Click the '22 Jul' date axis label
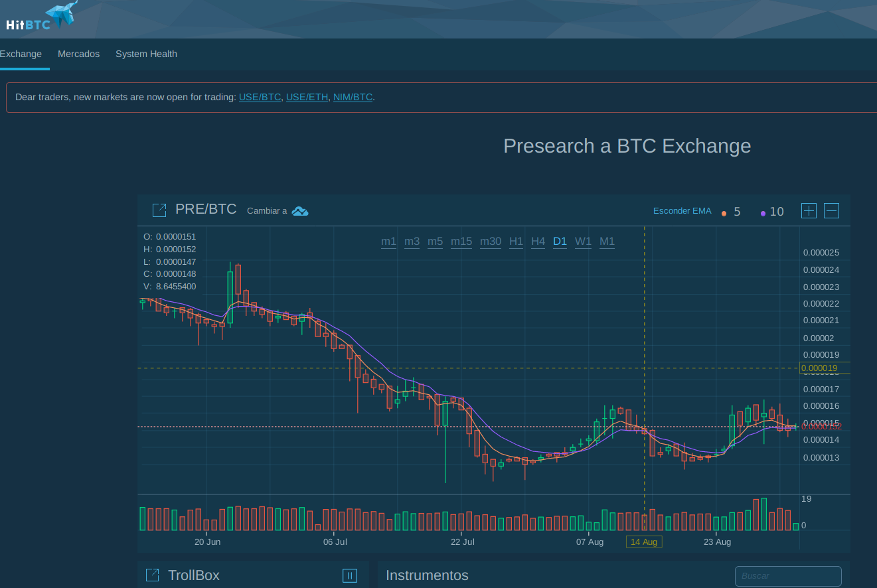 [463, 542]
